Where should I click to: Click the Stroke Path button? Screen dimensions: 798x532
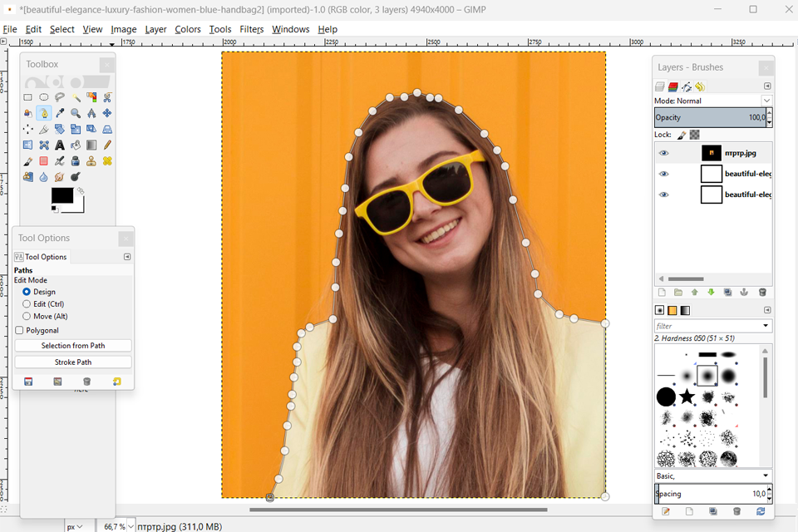[x=73, y=362]
